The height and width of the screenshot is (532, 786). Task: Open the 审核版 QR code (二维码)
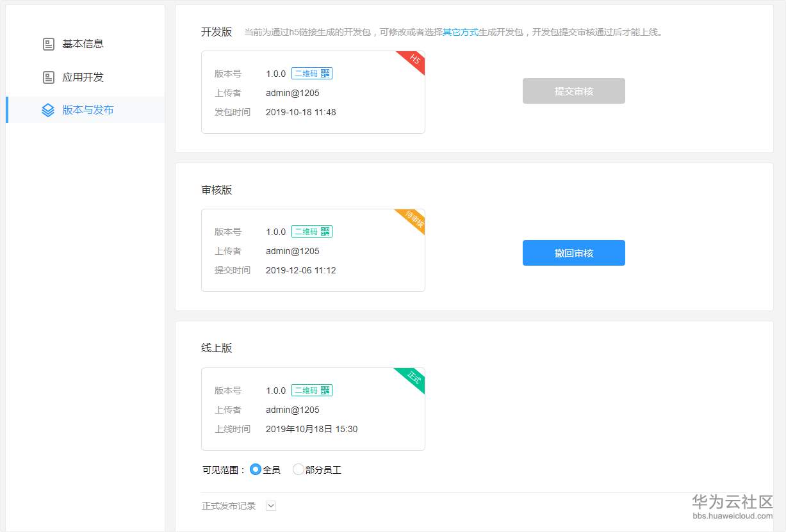(311, 232)
